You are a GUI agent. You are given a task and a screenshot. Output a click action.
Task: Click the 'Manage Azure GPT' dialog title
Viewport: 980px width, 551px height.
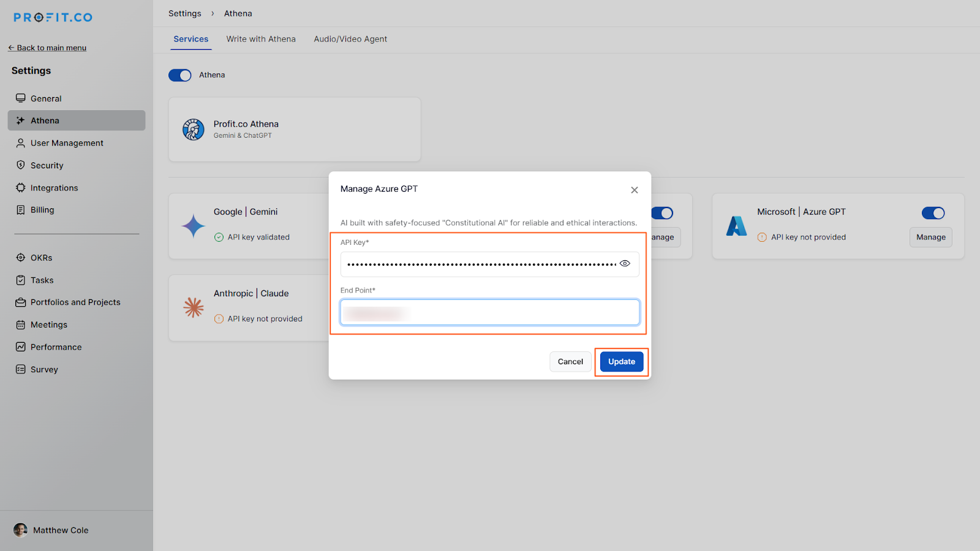click(379, 189)
